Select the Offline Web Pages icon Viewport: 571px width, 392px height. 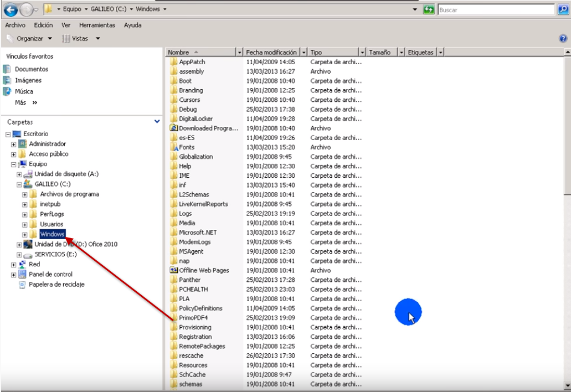[173, 270]
